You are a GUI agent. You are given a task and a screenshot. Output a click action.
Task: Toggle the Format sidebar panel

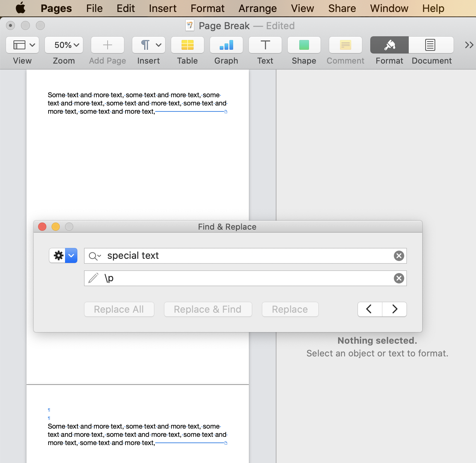click(x=389, y=45)
